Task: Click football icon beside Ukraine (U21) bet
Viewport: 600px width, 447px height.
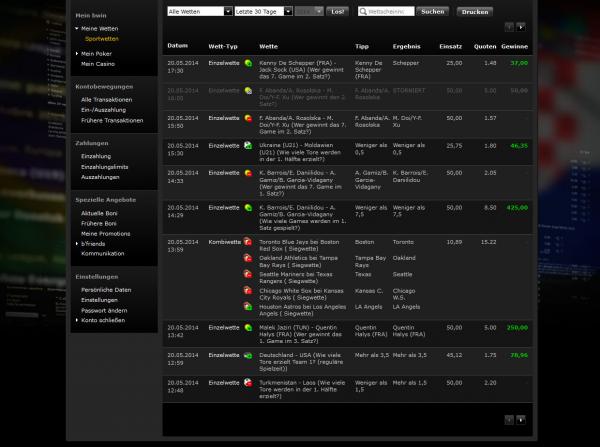Action: pos(248,146)
